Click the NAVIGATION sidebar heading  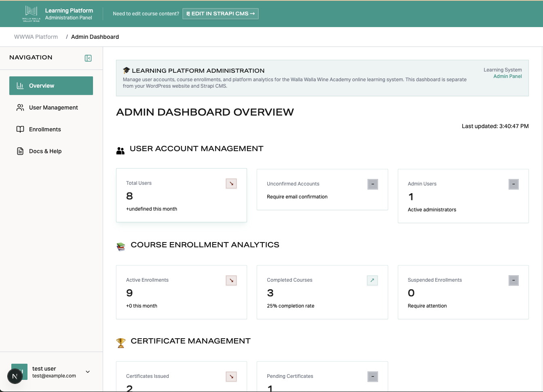click(31, 57)
